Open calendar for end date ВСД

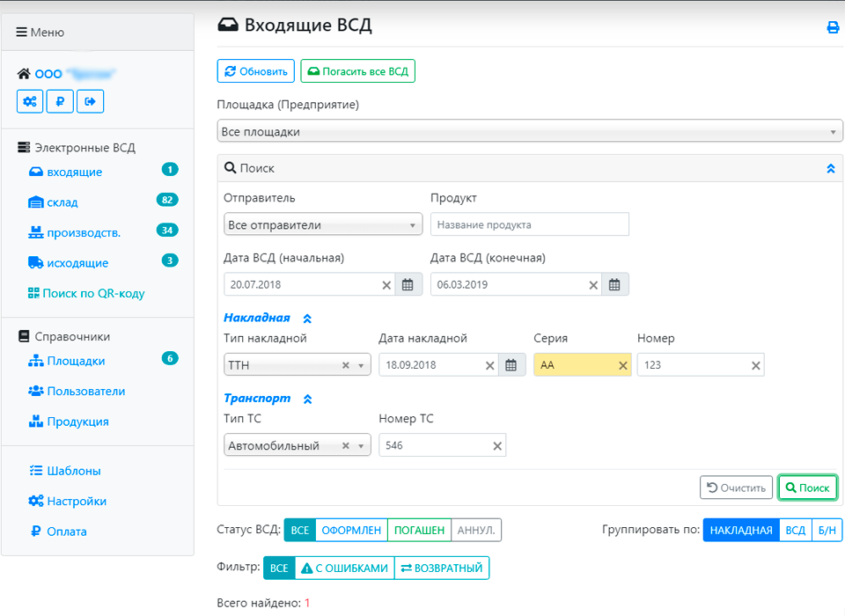[614, 284]
